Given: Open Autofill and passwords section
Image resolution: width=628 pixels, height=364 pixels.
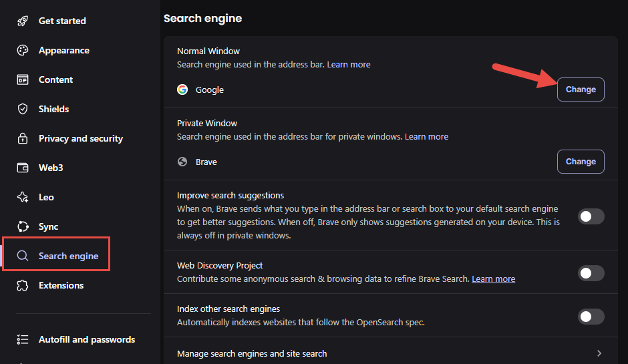Looking at the screenshot, I should pyautogui.click(x=87, y=339).
